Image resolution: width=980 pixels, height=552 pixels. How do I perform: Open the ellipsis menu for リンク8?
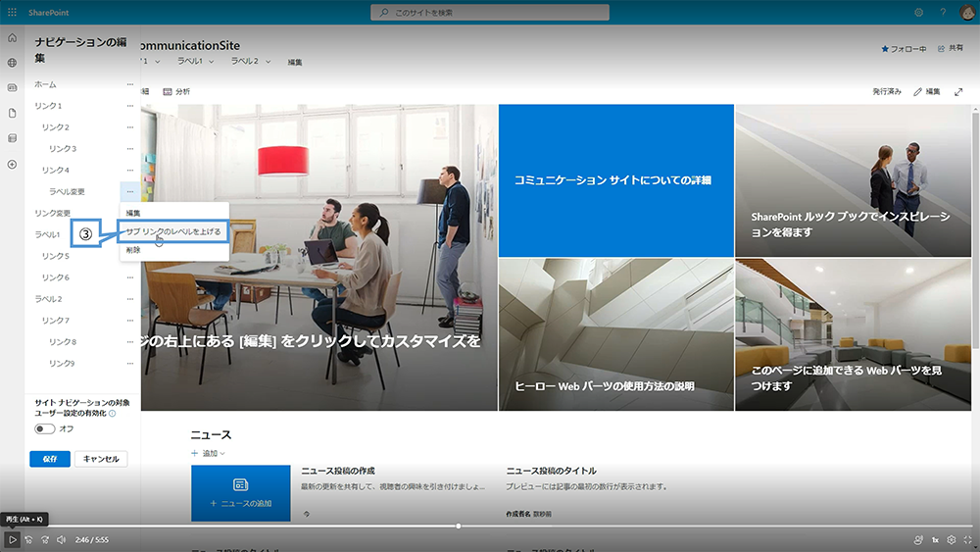coord(130,342)
